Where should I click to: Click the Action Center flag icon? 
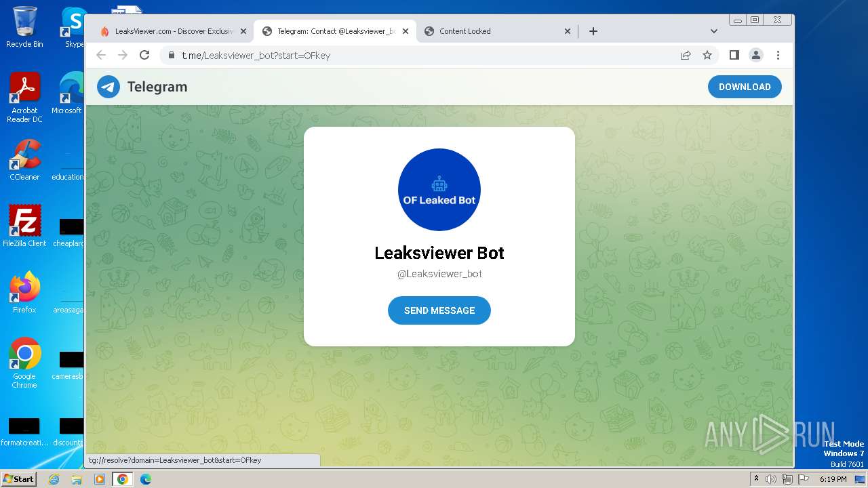[x=804, y=479]
